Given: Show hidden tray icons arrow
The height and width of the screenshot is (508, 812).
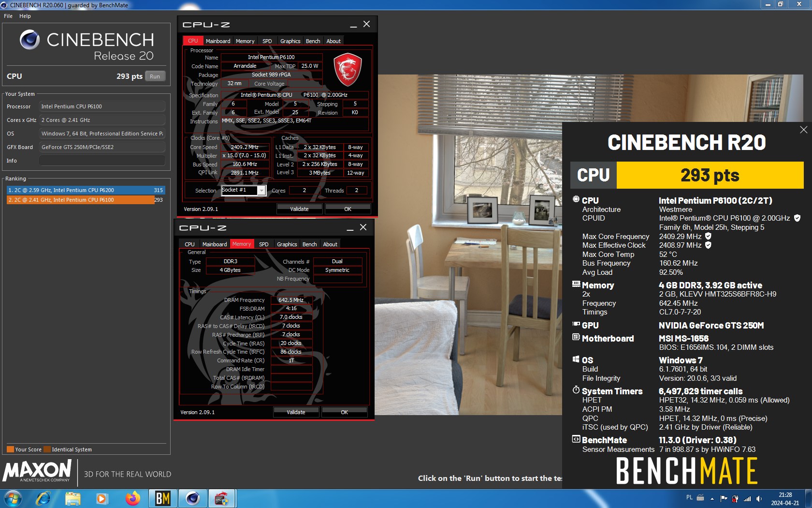Looking at the screenshot, I should coord(712,499).
